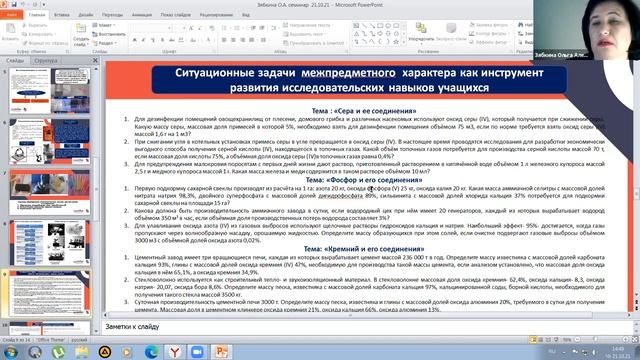
Task: Toggle text shadow formatting
Action: click(x=162, y=40)
